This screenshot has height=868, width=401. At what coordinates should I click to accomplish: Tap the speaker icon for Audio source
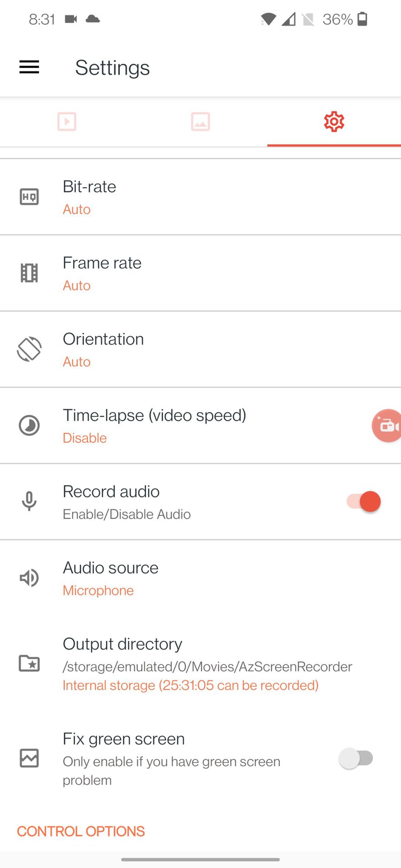pos(29,578)
